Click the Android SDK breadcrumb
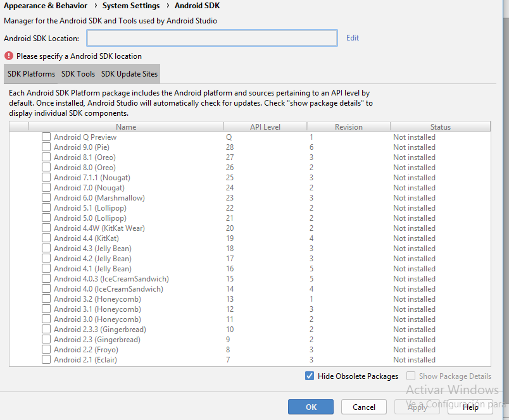The height and width of the screenshot is (420, 509). tap(198, 6)
